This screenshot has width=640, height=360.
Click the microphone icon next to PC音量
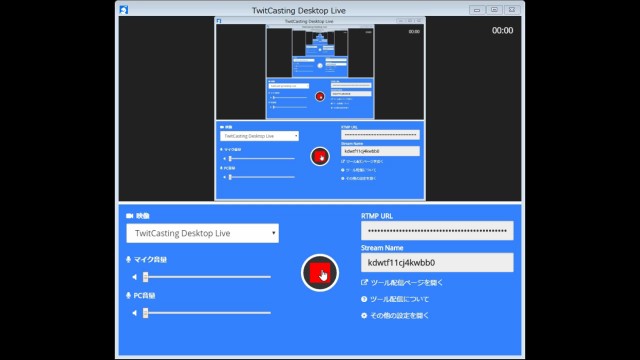pyautogui.click(x=128, y=296)
